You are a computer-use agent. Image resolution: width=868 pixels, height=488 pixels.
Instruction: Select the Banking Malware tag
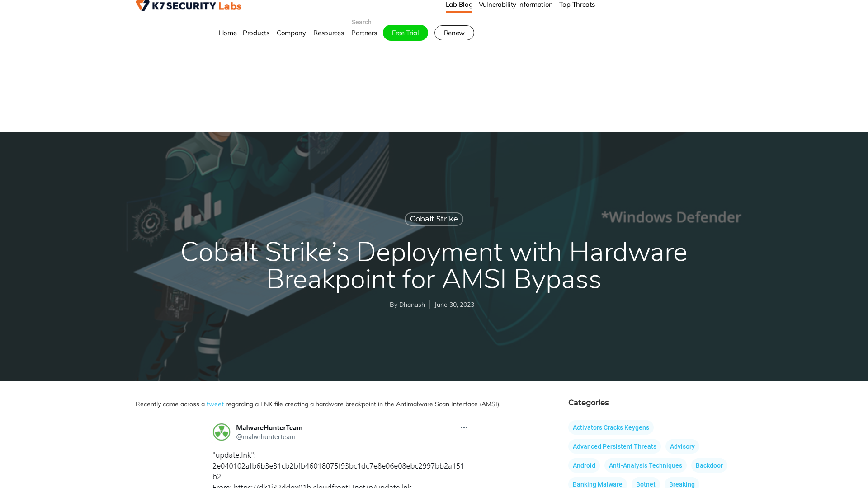tap(598, 483)
